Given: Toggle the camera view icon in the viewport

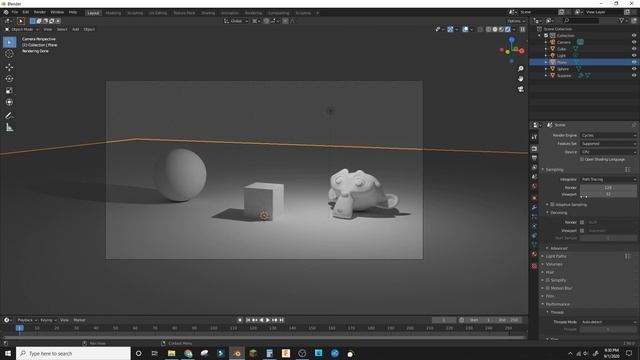Looking at the screenshot, I should (520, 89).
